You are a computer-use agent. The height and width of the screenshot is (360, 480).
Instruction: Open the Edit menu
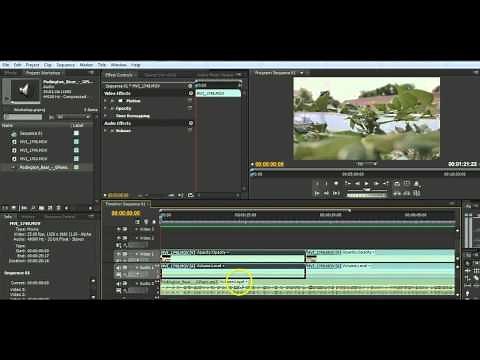point(18,65)
